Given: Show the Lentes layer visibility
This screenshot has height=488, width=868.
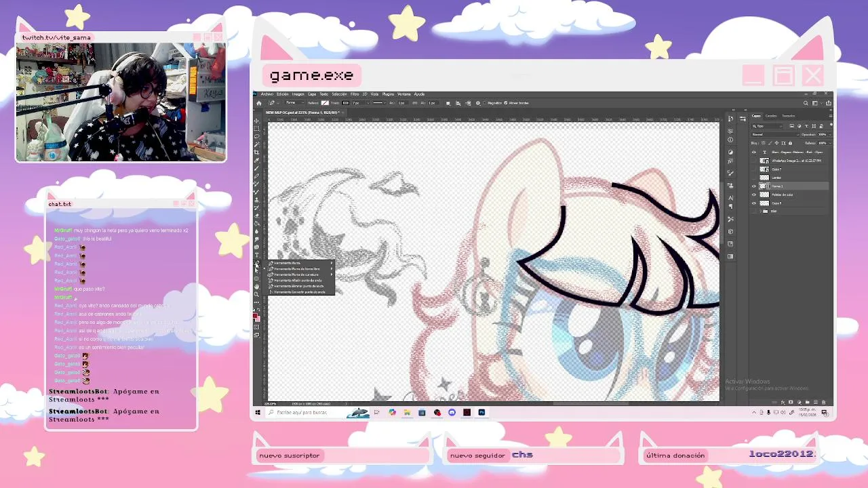Looking at the screenshot, I should (x=754, y=178).
